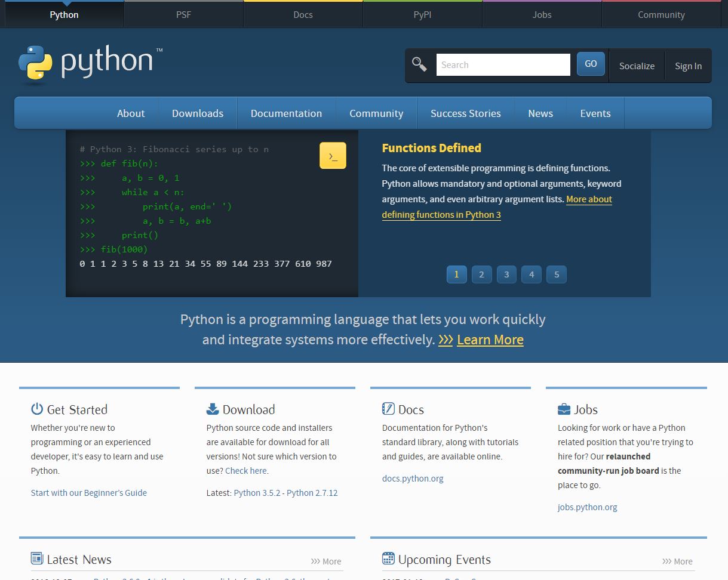Image resolution: width=728 pixels, height=580 pixels.
Task: Click the Jobs briefcase icon
Action: pyautogui.click(x=564, y=409)
